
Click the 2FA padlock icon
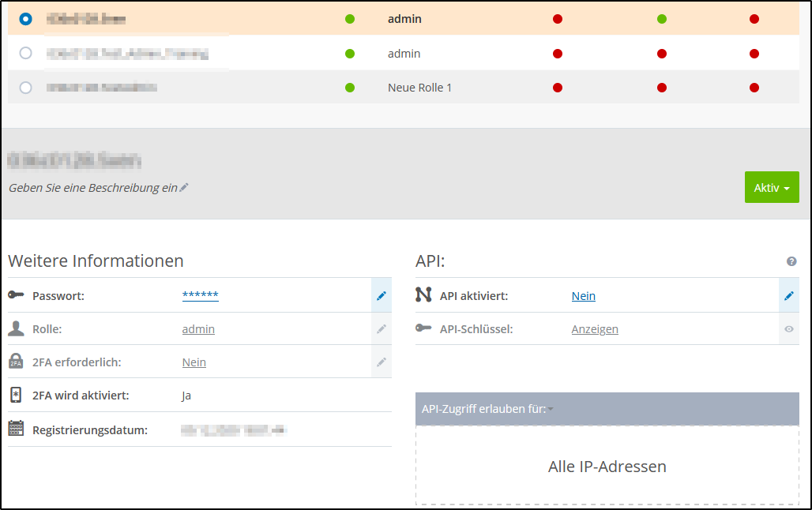pyautogui.click(x=14, y=362)
